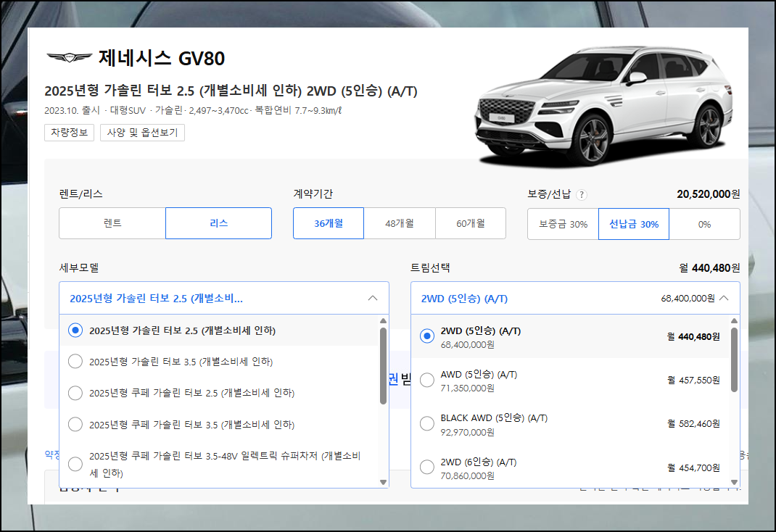Click the 차량정보 button
The height and width of the screenshot is (532, 776).
(x=70, y=133)
